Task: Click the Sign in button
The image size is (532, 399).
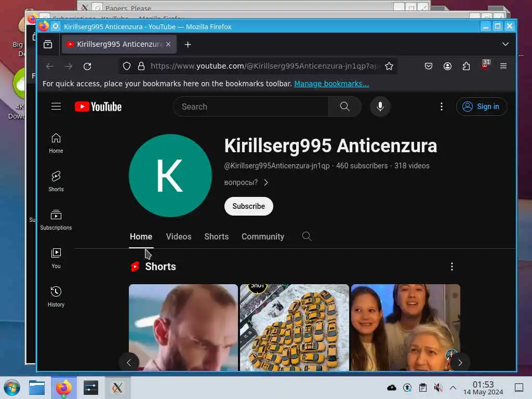Action: 482,107
